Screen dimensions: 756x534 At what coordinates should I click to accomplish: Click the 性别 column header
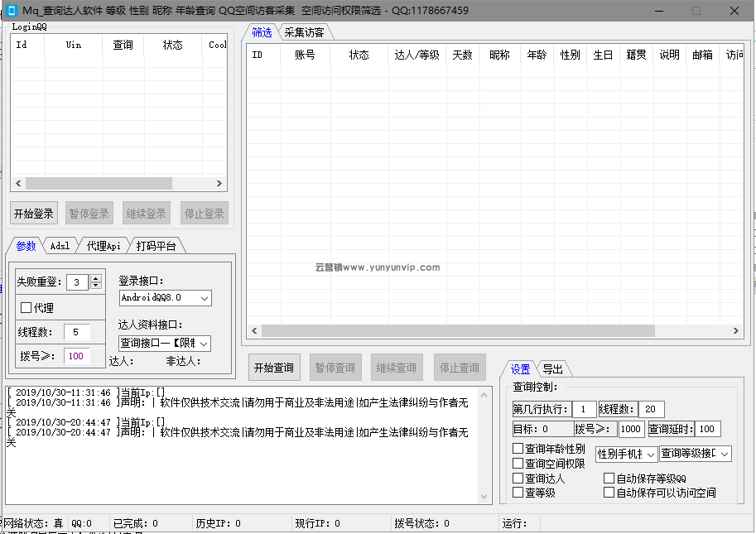click(571, 55)
